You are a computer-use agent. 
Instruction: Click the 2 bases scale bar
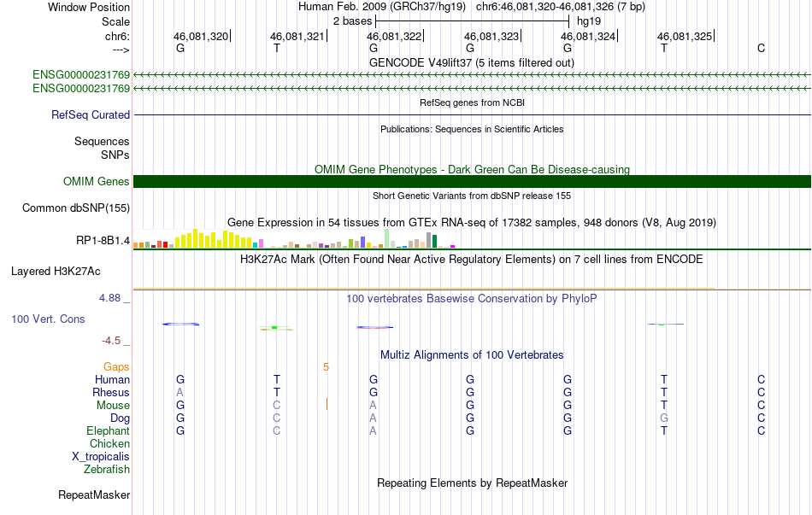pos(473,21)
